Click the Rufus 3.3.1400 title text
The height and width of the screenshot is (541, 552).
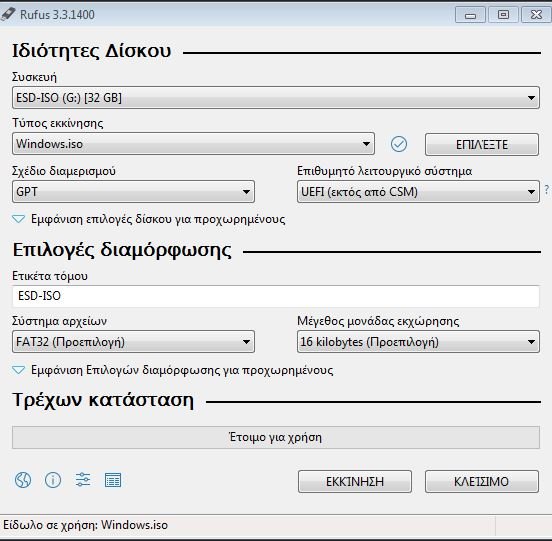point(57,15)
